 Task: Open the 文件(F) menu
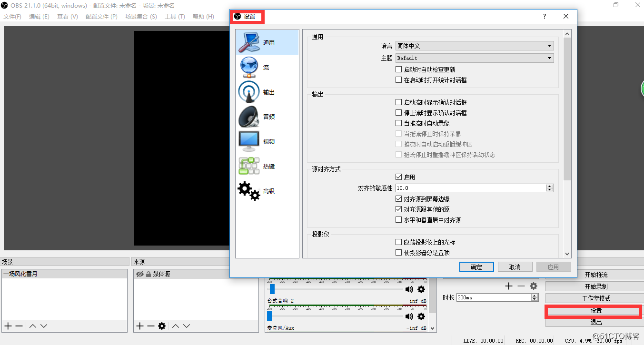pyautogui.click(x=12, y=16)
